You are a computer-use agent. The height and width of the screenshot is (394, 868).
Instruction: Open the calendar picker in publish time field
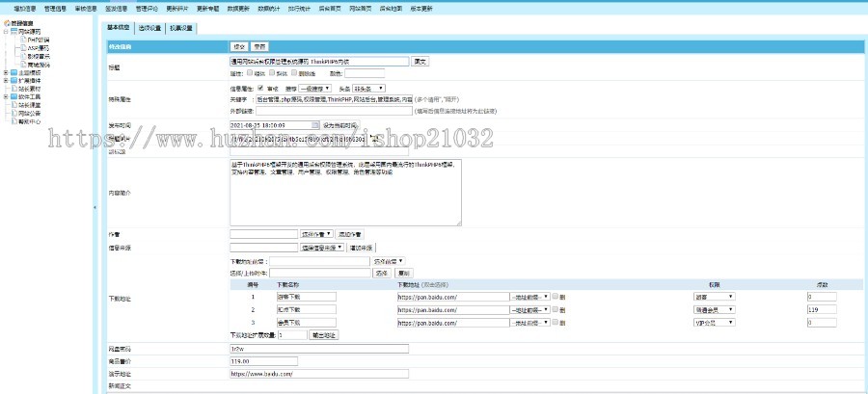(x=315, y=125)
